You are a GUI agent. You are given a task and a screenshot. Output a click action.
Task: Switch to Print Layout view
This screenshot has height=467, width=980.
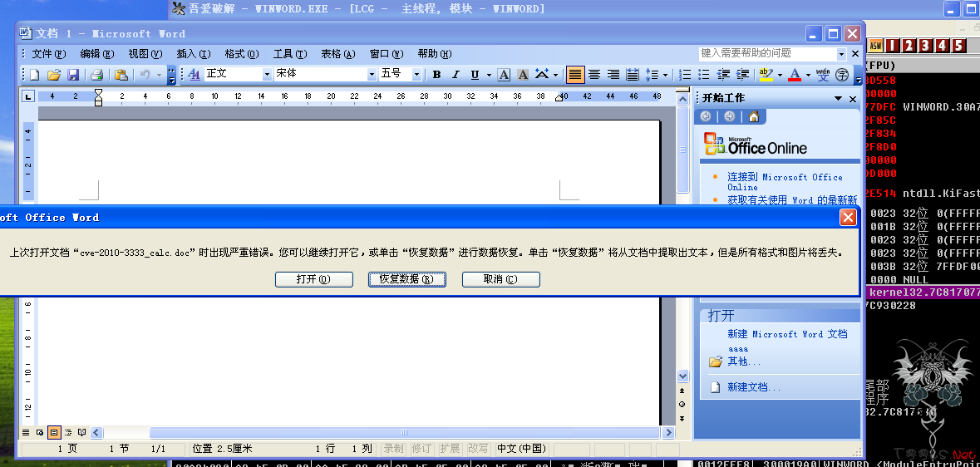tap(54, 432)
